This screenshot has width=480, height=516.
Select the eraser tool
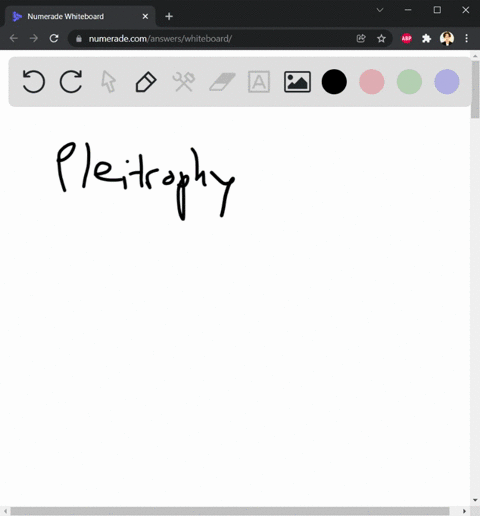(x=222, y=82)
